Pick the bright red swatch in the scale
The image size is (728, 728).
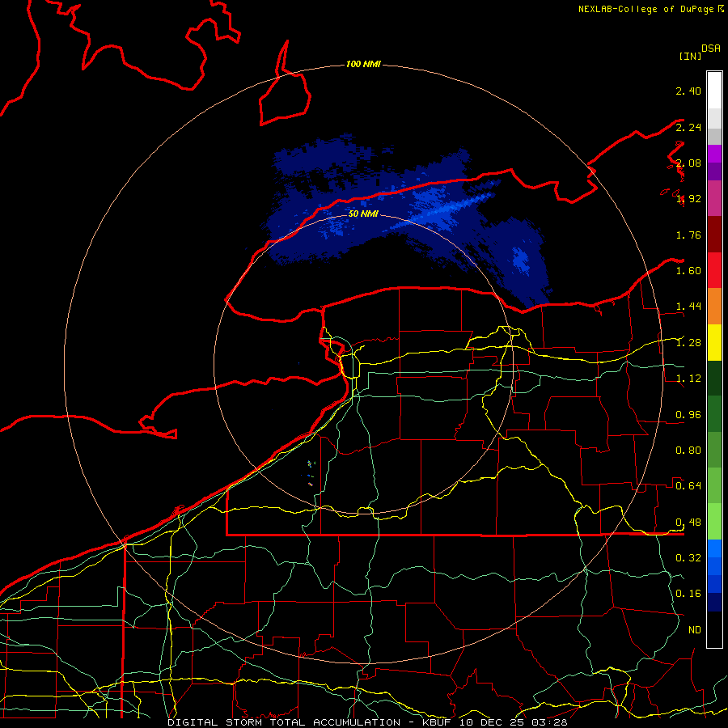(714, 270)
